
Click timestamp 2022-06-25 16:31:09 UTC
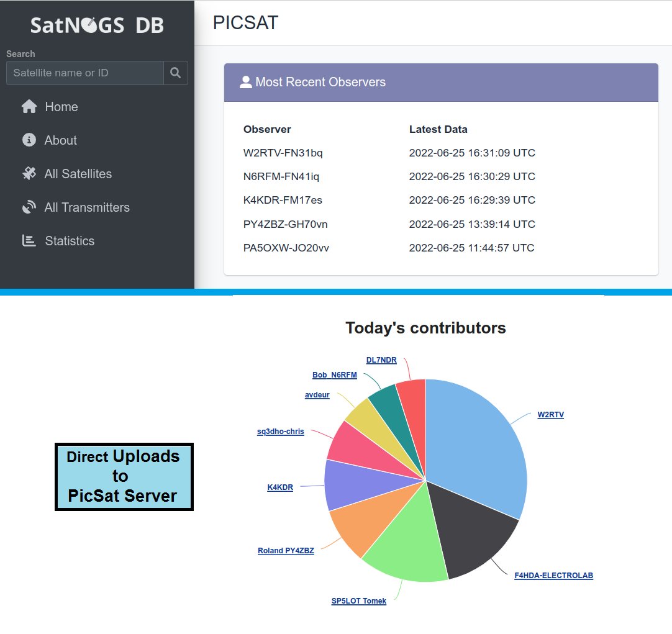click(472, 153)
